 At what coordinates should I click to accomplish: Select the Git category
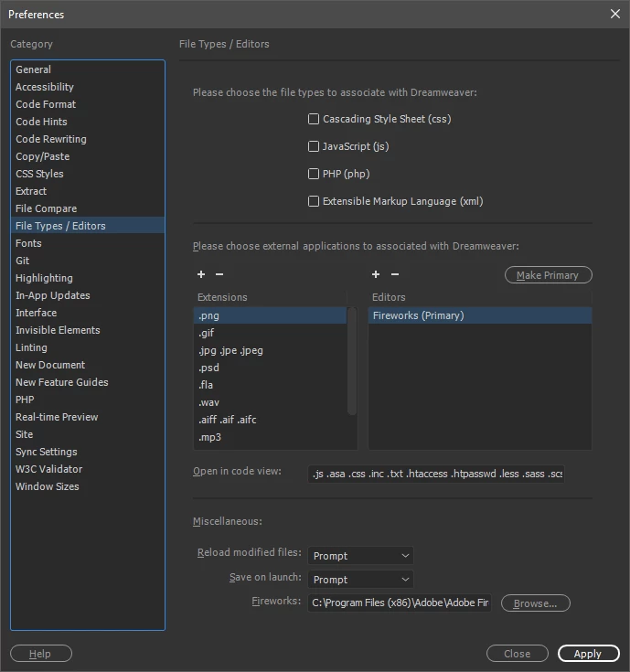[88, 261]
